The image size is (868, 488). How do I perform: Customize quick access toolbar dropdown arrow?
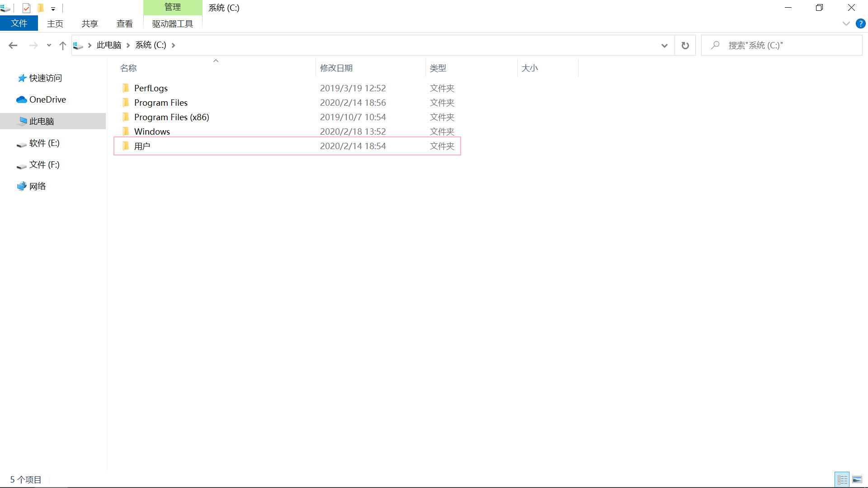[x=53, y=9]
